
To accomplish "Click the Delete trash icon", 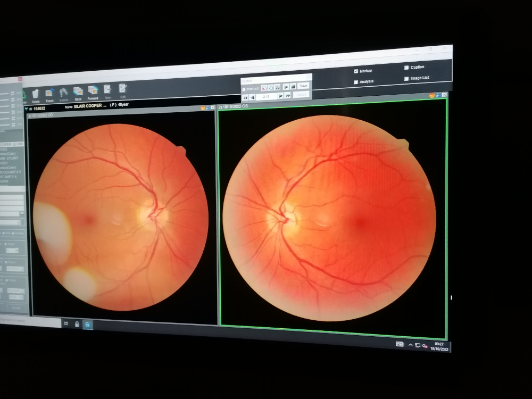I will click(36, 94).
